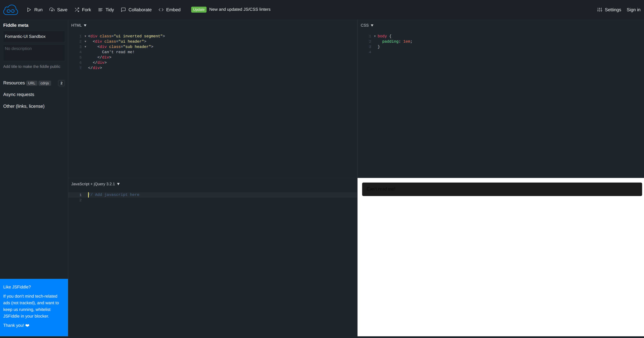Click Thank you! text in blue banner
The image size is (644, 338).
point(16,325)
